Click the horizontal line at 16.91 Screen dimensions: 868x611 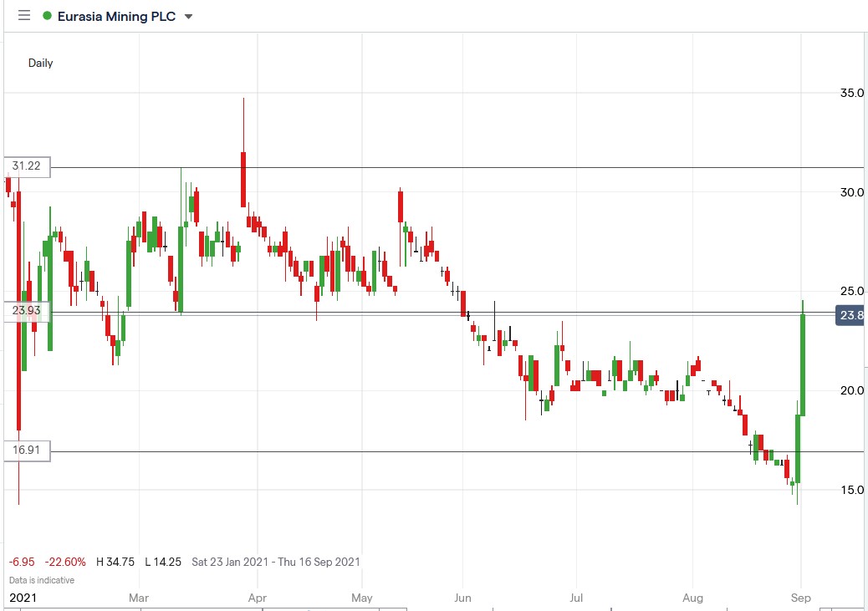coord(418,451)
